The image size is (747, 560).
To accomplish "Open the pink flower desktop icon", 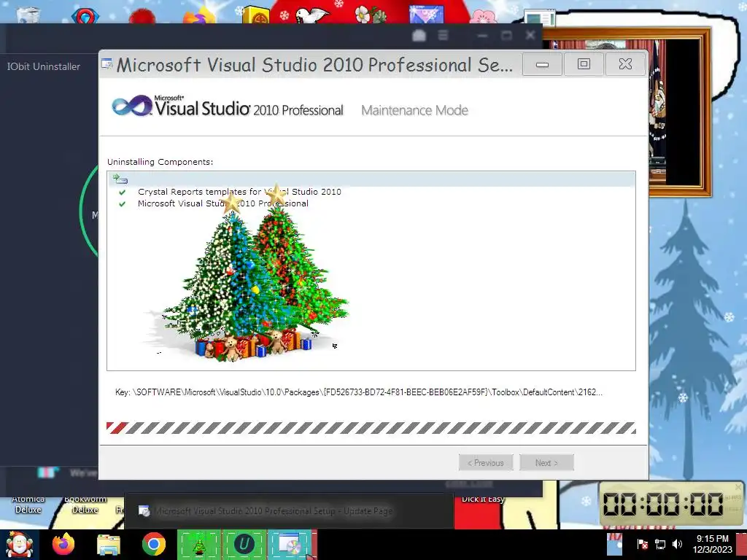I will coord(483,15).
